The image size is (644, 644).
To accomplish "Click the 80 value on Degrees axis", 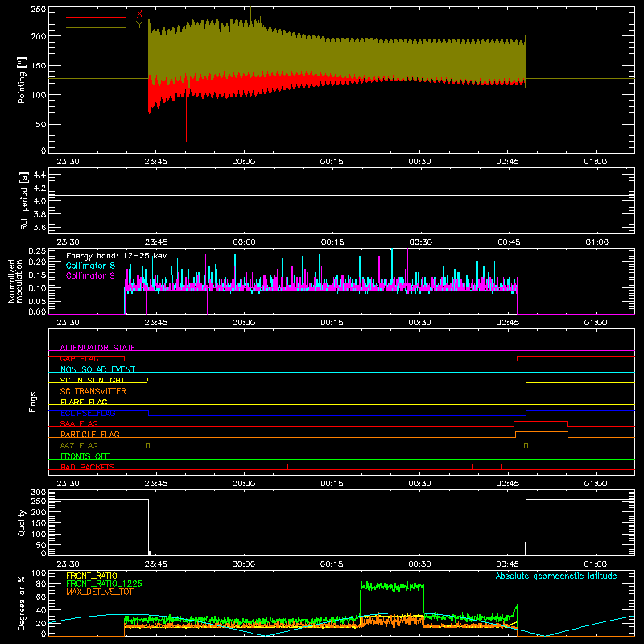I will coord(41,584).
